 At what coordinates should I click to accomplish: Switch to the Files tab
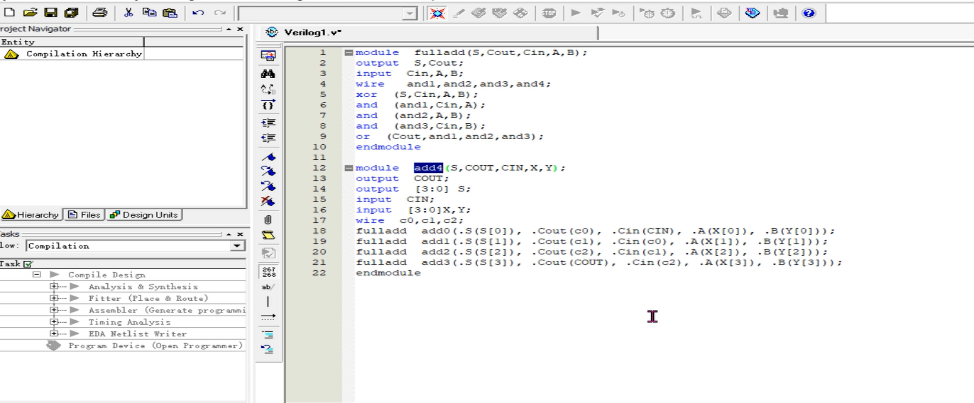84,215
